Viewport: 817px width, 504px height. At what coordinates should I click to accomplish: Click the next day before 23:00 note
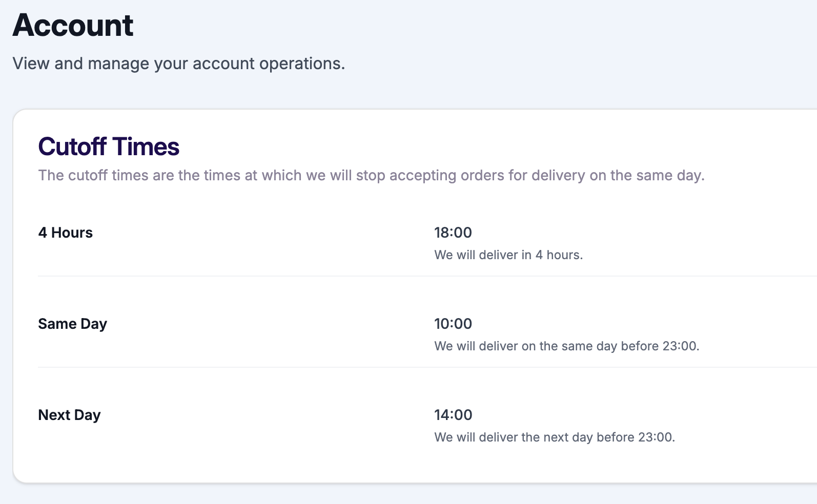554,437
